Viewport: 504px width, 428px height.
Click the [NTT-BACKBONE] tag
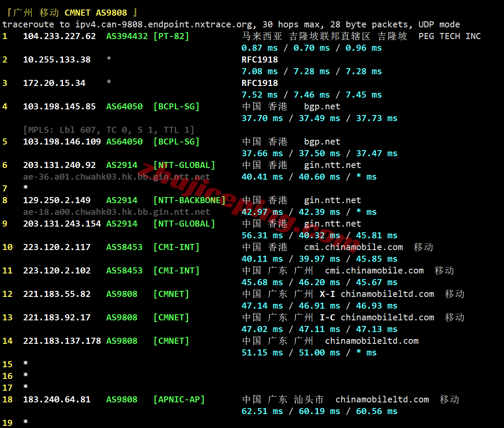coord(190,200)
